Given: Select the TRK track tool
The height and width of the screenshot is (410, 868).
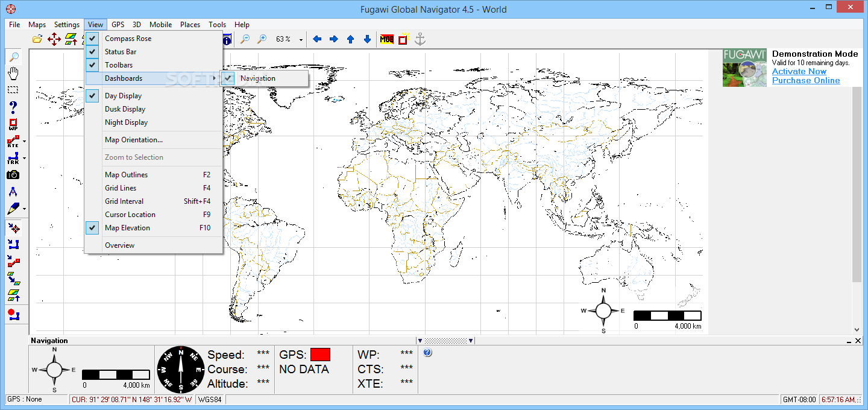Looking at the screenshot, I should click(13, 159).
